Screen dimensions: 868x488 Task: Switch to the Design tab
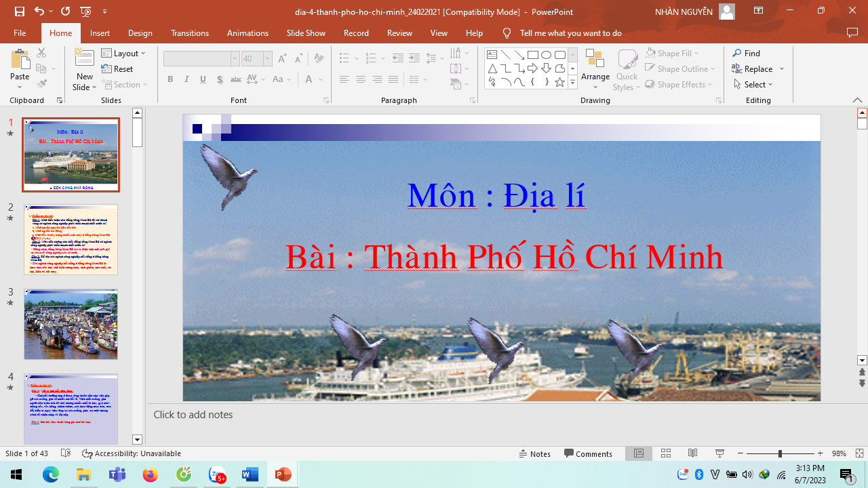tap(140, 33)
